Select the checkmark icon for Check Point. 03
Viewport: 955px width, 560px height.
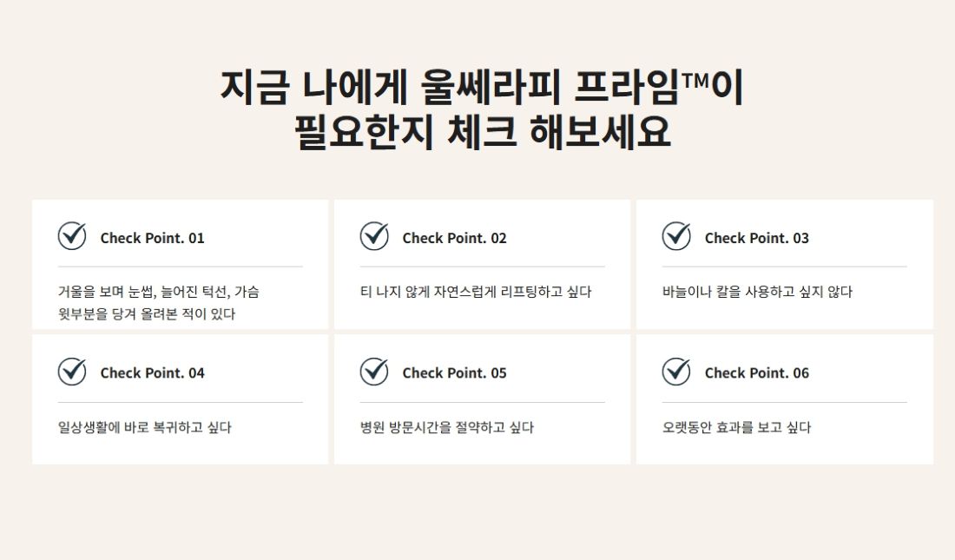click(676, 236)
